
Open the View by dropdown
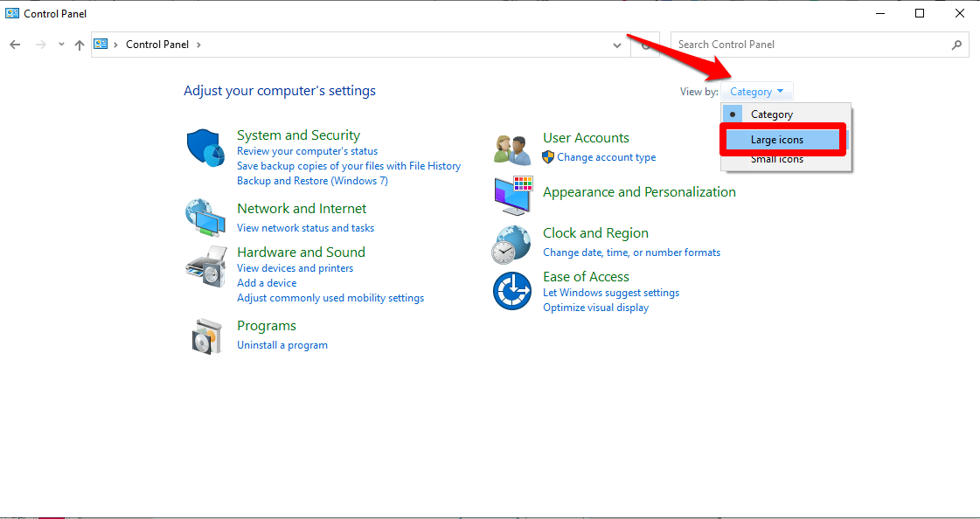(x=756, y=91)
